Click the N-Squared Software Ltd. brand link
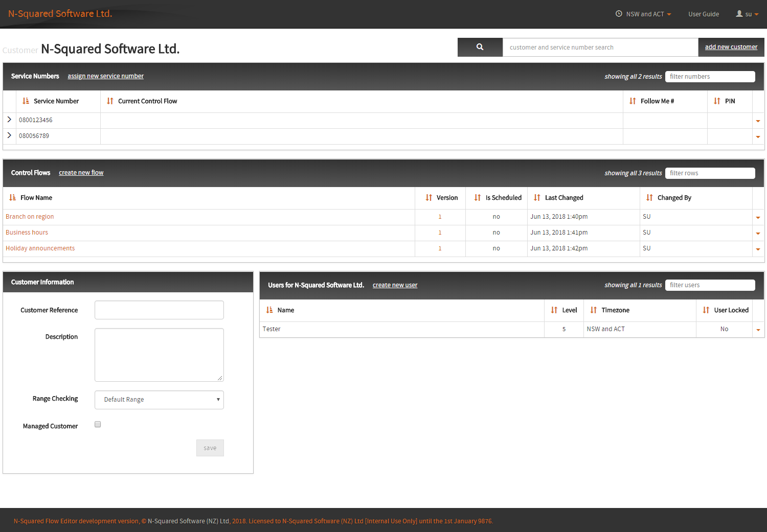Viewport: 767px width, 532px height. [x=60, y=14]
